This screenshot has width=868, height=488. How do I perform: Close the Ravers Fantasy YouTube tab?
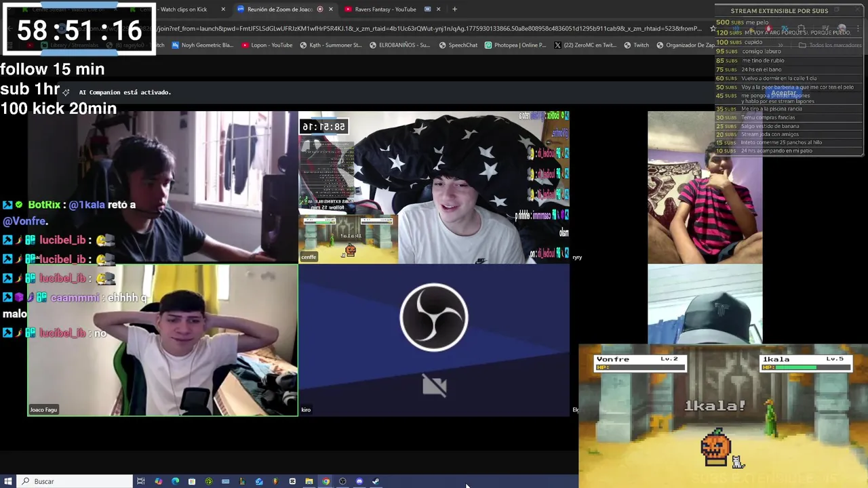coord(438,9)
